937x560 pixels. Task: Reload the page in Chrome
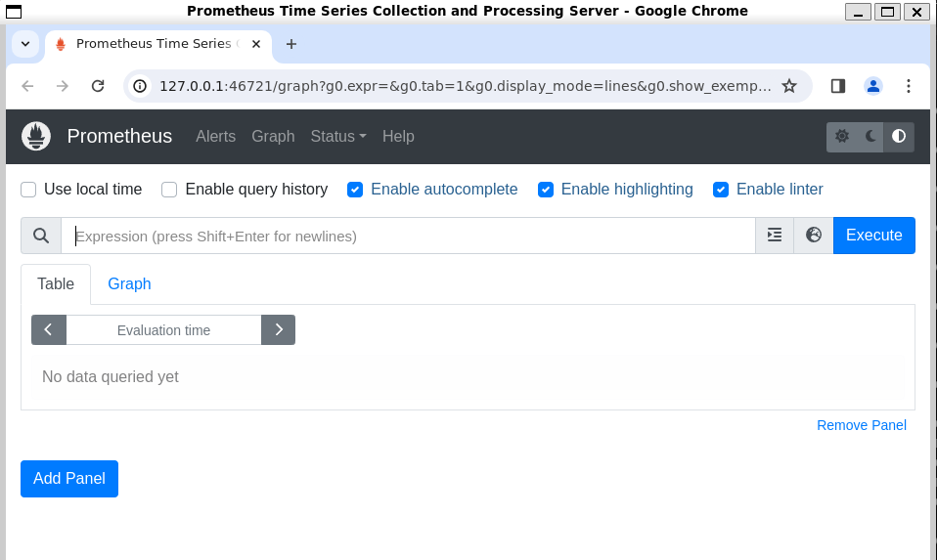point(98,86)
